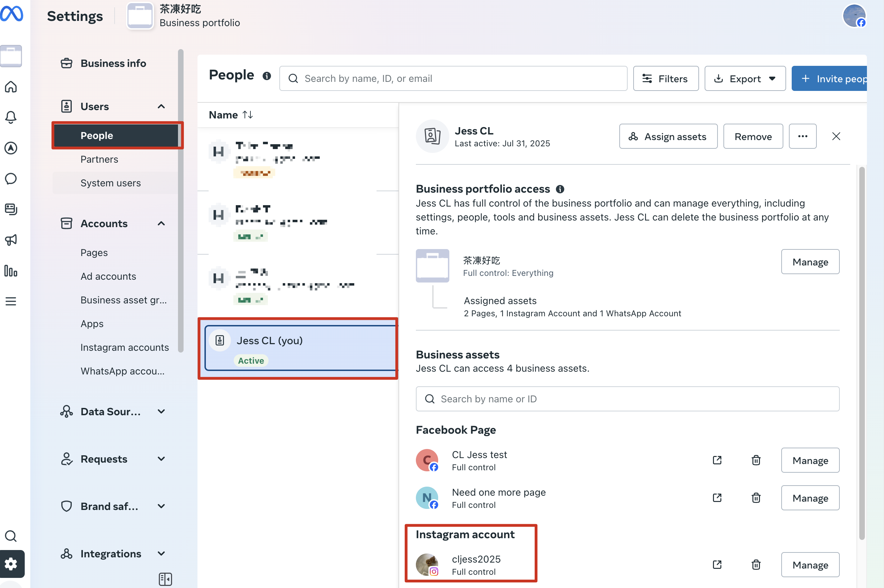884x588 pixels.
Task: Open Pages under Accounts
Action: point(94,253)
